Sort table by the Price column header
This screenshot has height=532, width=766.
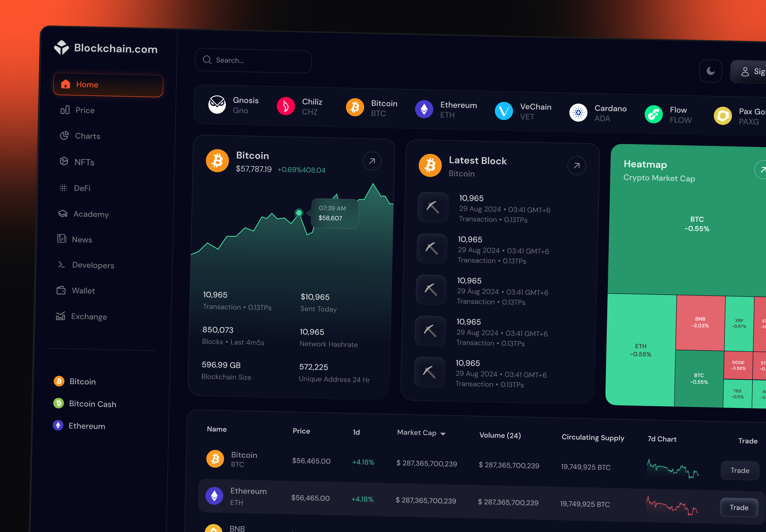301,431
